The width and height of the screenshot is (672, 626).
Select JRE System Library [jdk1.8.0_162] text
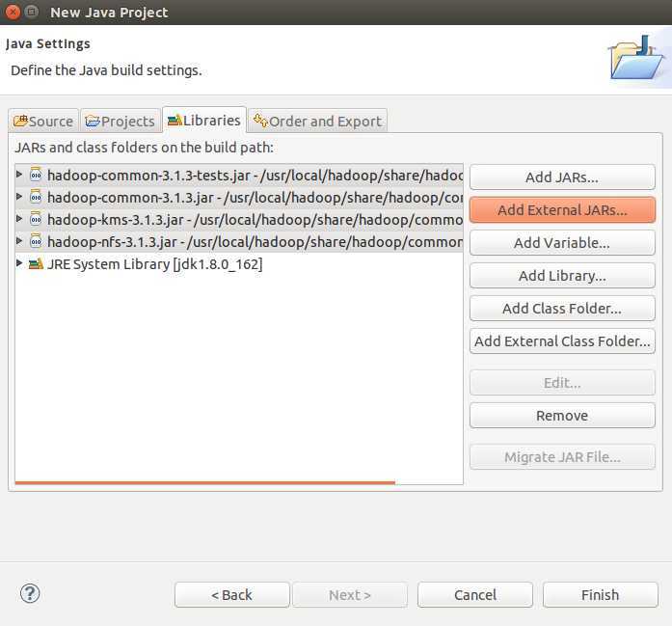[154, 264]
